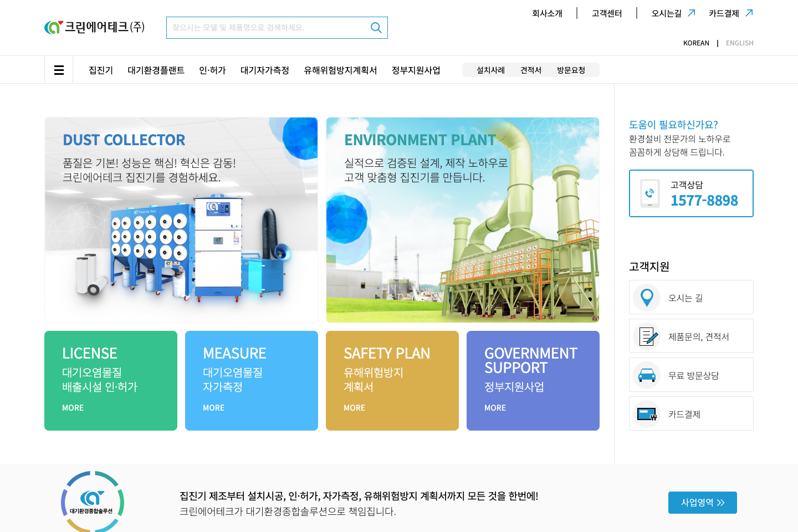Click the 대기환경종합솔루션 circular logo
798x532 pixels.
93,502
